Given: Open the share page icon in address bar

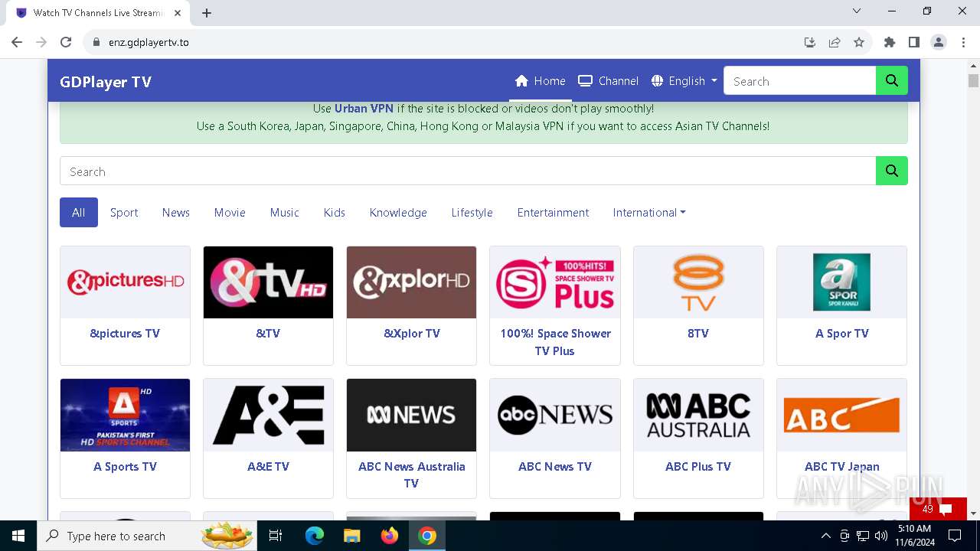Looking at the screenshot, I should coord(835,42).
